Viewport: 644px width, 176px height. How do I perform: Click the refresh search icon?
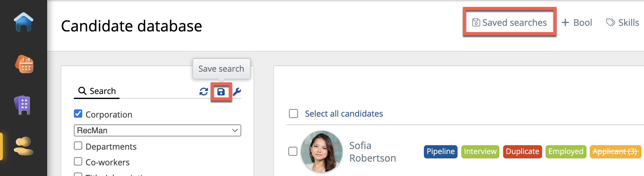(x=204, y=91)
